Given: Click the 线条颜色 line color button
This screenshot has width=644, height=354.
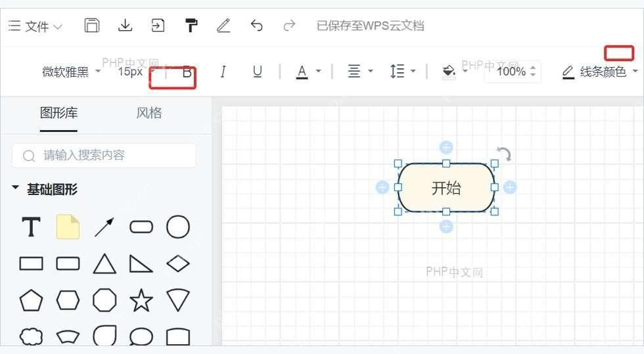Looking at the screenshot, I should pos(594,72).
